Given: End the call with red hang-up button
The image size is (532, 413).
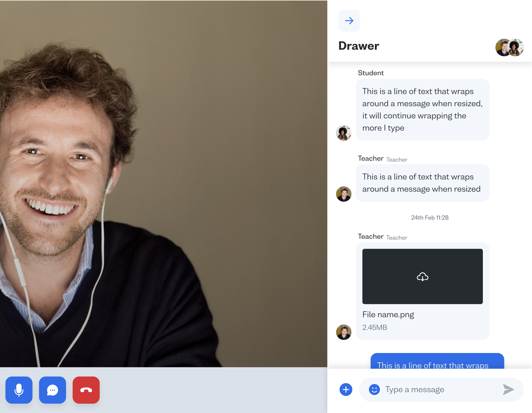Looking at the screenshot, I should coord(86,390).
